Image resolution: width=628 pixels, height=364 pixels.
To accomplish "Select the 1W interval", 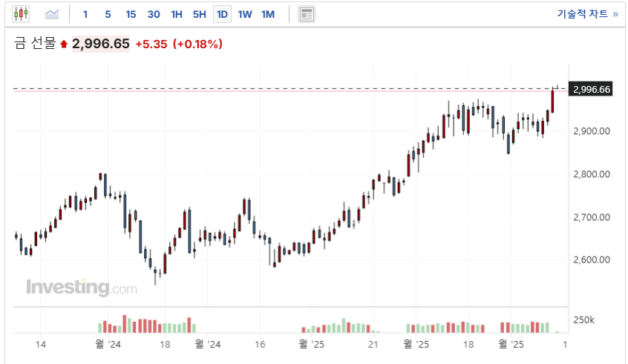I will point(245,14).
